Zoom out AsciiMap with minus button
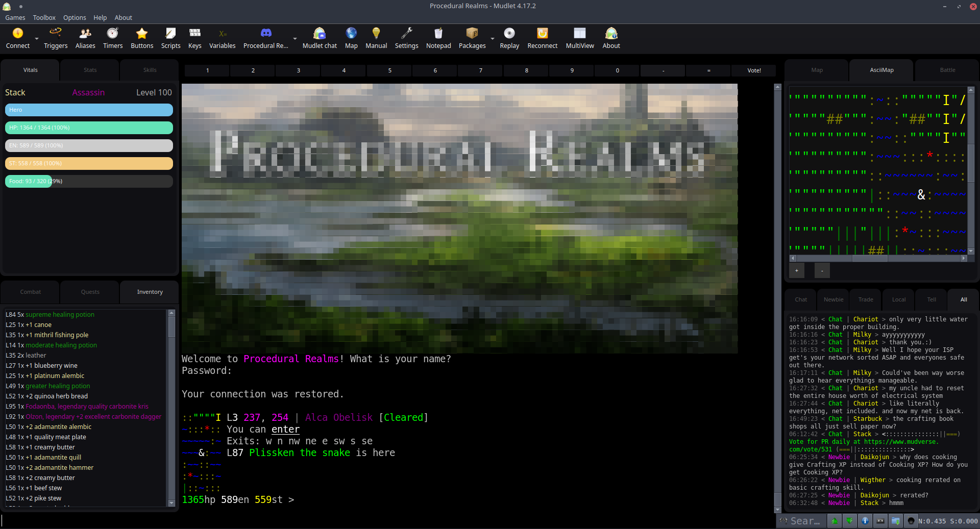Screen dimensions: 980x529 coord(822,270)
